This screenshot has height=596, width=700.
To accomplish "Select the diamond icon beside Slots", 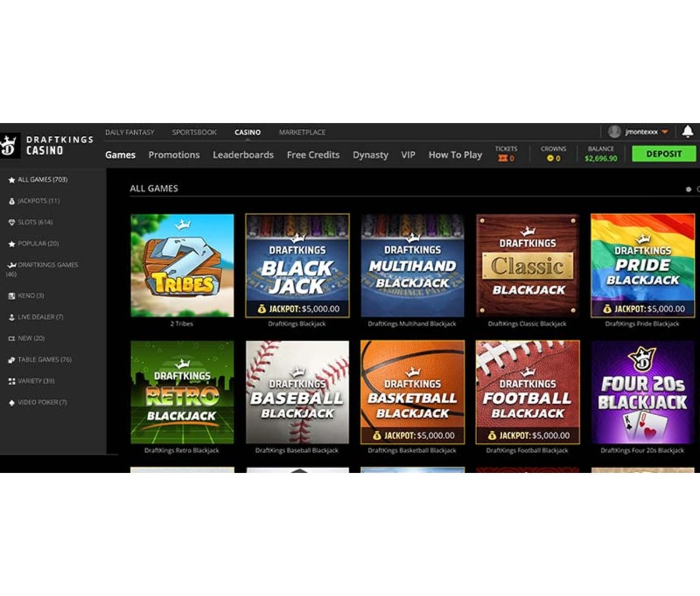I will (x=12, y=223).
